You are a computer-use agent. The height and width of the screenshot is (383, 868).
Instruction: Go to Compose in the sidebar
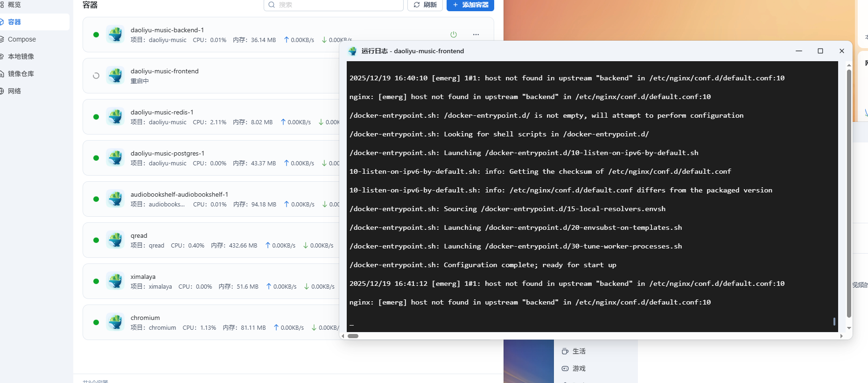22,39
